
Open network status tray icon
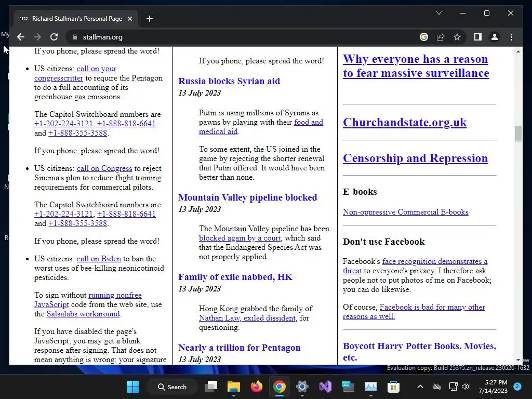click(453, 387)
